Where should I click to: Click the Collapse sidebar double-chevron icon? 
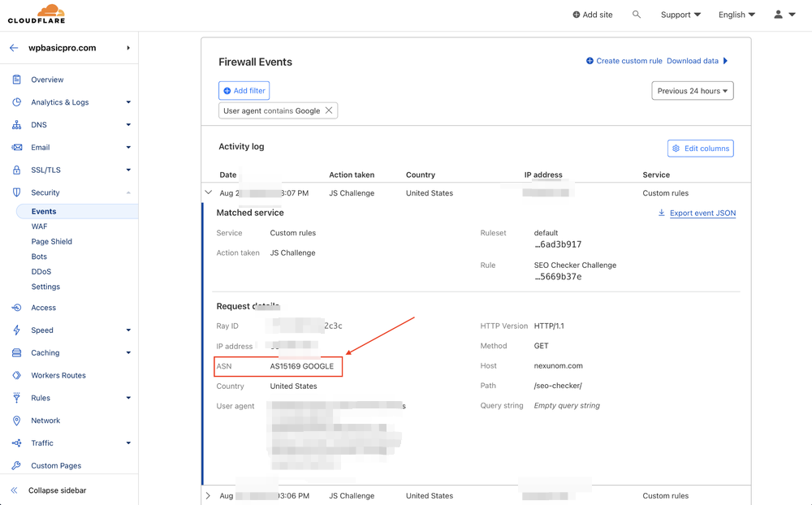coord(14,490)
